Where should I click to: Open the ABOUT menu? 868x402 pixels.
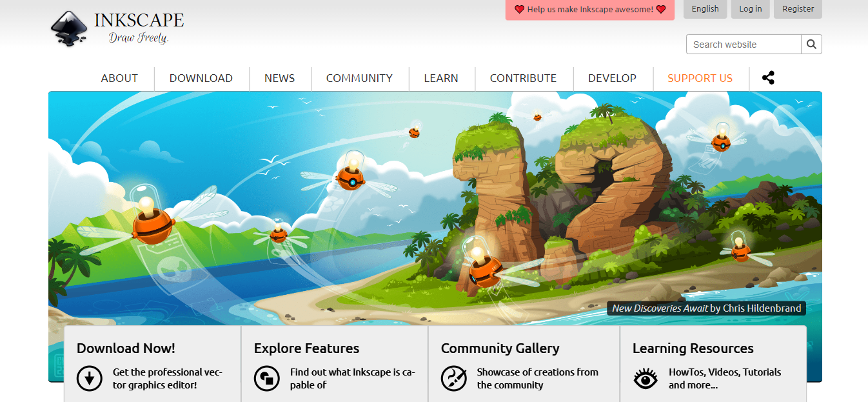point(119,77)
